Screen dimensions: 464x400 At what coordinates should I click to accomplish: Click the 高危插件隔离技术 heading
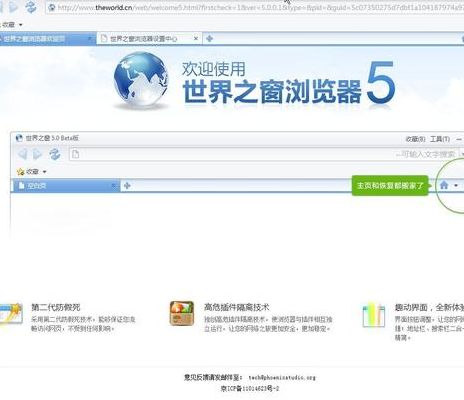coord(236,307)
